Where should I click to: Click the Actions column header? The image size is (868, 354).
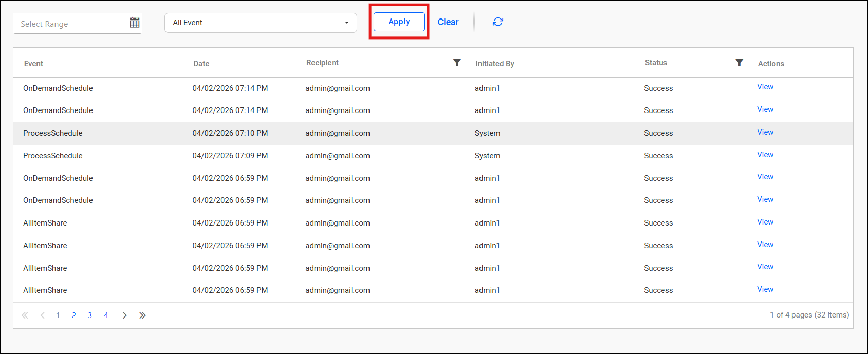click(x=771, y=64)
